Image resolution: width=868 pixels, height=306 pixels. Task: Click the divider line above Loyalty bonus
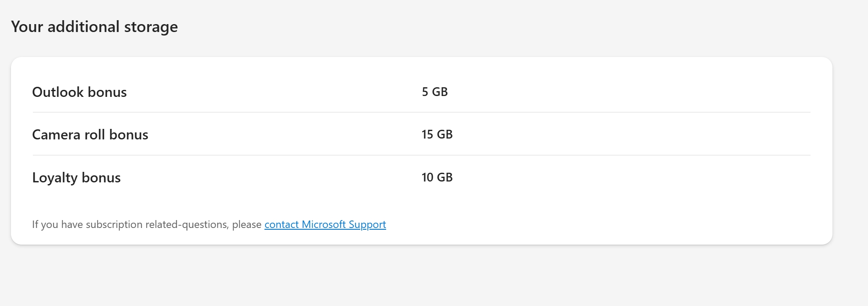(421, 155)
